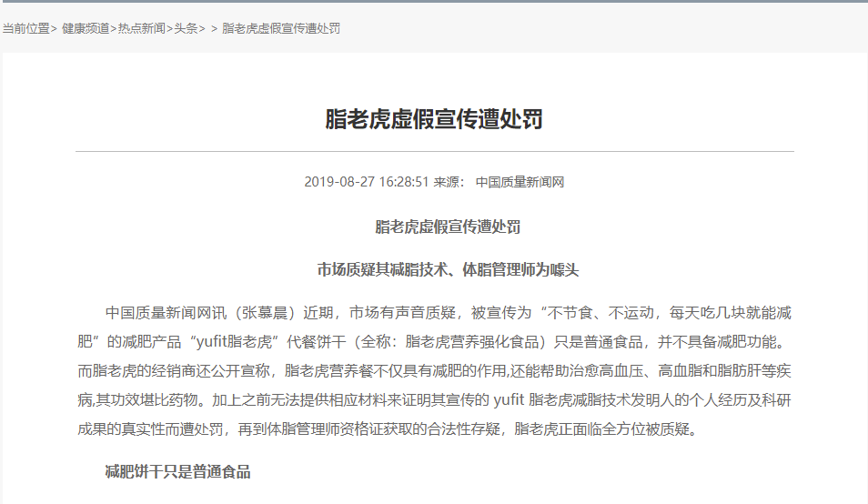Open the 头条 breadcrumb link
The height and width of the screenshot is (504, 868).
[186, 28]
